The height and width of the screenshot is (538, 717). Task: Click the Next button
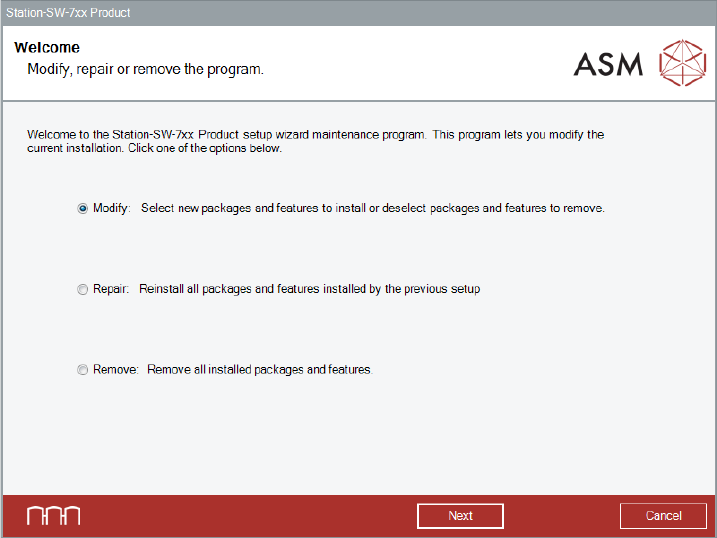point(460,516)
